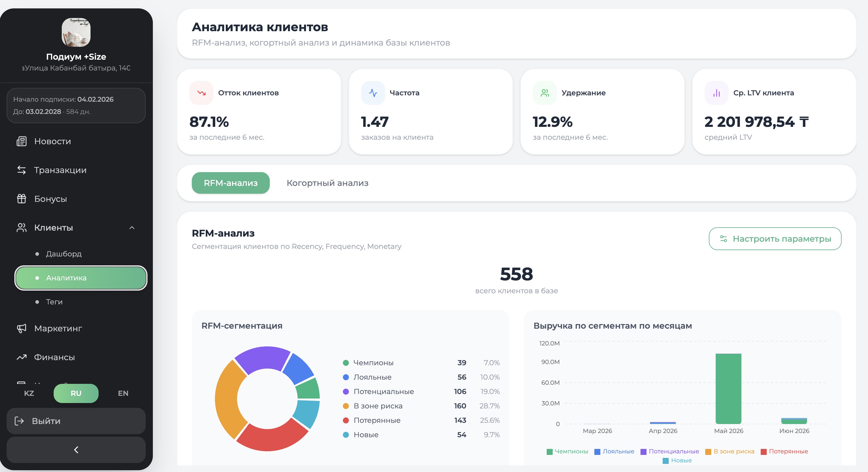This screenshot has height=472, width=868.
Task: Open the Бонусы menu item
Action: tap(76, 199)
